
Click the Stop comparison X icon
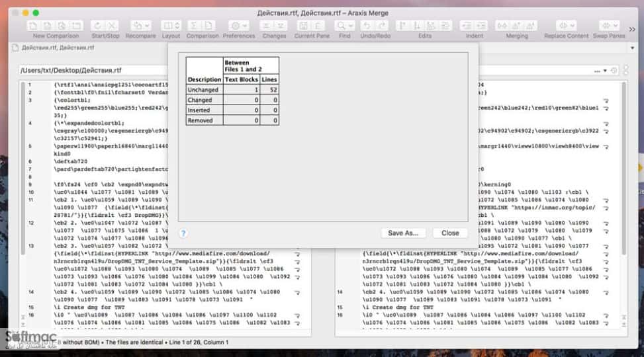[112, 26]
